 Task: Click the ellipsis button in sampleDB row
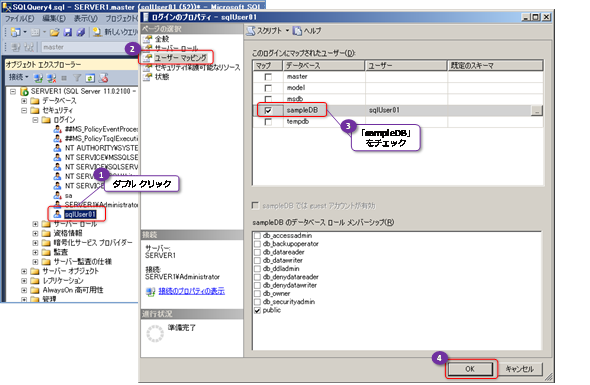click(537, 111)
